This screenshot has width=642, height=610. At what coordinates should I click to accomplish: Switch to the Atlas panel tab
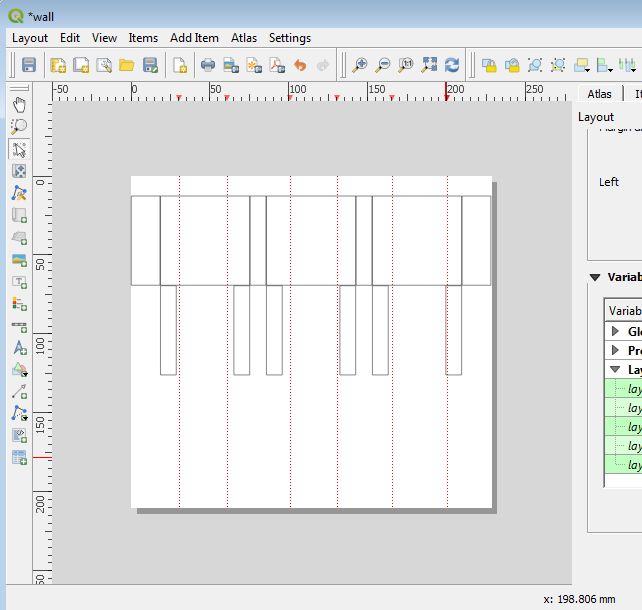(x=599, y=94)
